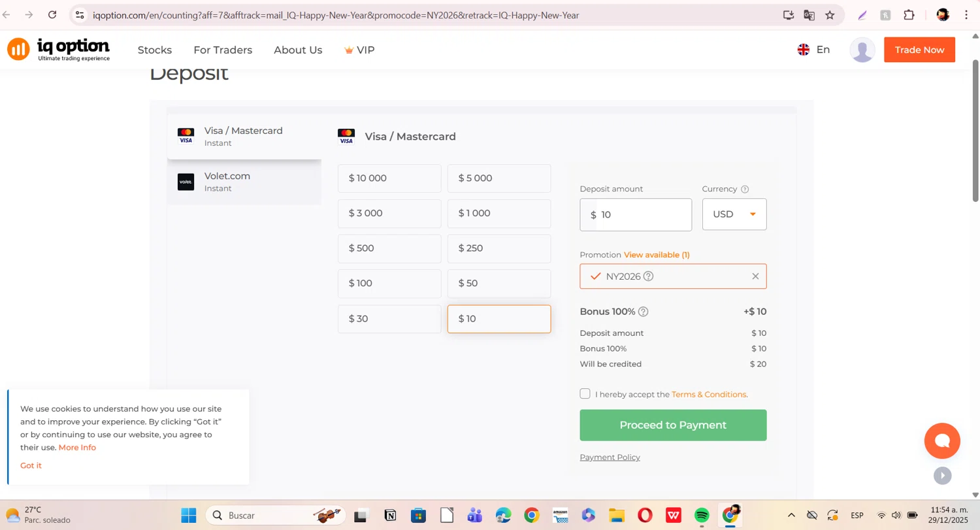Viewport: 980px width, 530px height.
Task: Click the NY2026 promotion code field
Action: tap(673, 276)
